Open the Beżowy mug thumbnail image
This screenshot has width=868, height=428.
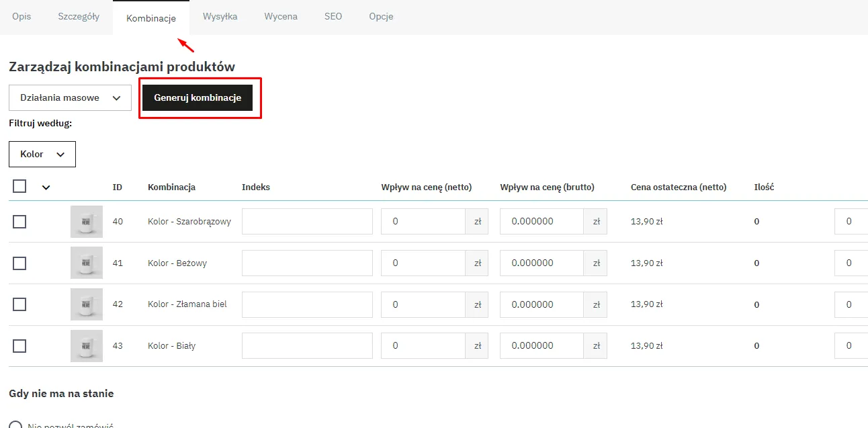87,263
